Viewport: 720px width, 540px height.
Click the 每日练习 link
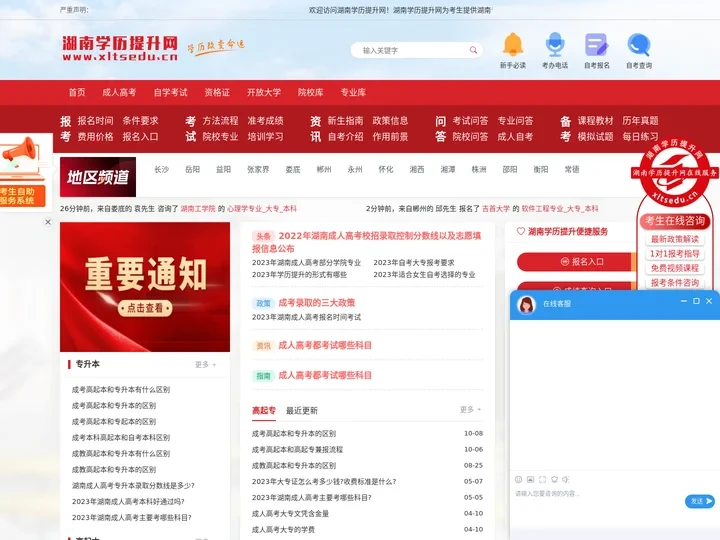641,137
